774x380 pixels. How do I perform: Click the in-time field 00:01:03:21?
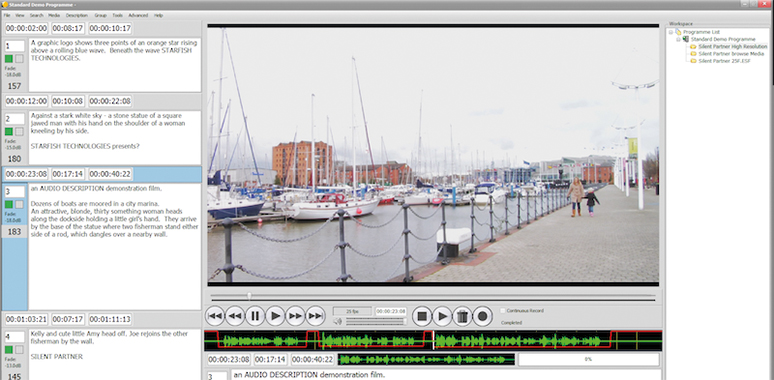tap(27, 319)
